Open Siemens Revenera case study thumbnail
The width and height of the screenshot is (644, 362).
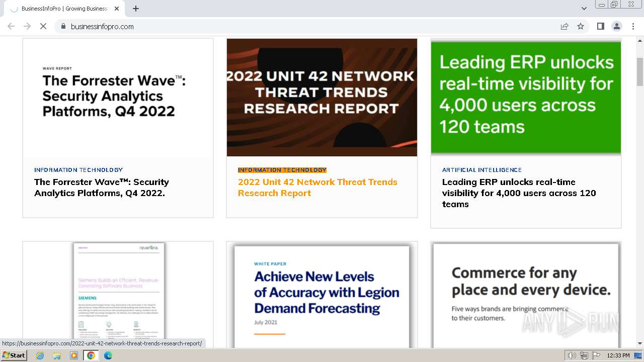[x=118, y=295]
